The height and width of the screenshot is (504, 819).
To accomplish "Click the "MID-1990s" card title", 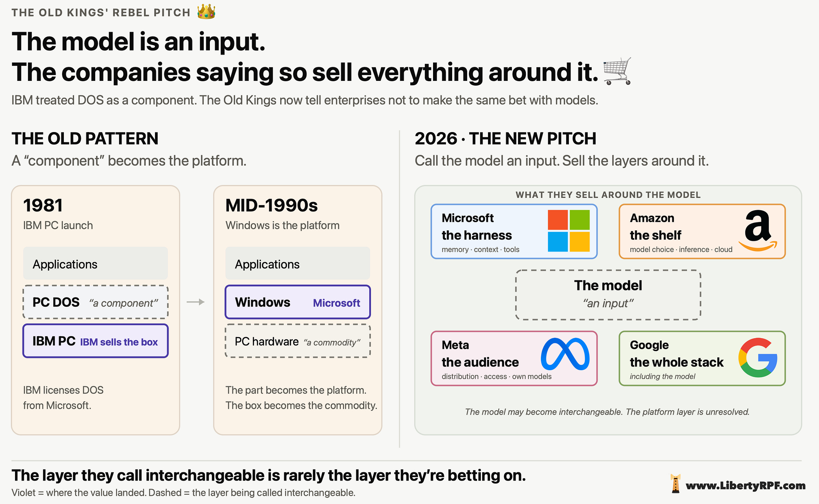I will coord(272,205).
